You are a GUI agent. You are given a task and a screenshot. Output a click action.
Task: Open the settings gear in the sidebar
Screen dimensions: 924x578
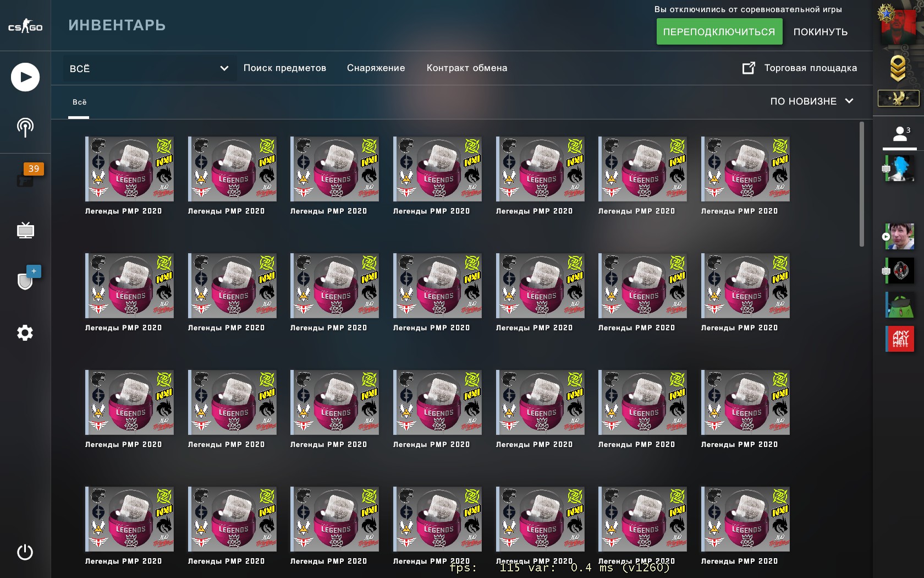coord(25,332)
